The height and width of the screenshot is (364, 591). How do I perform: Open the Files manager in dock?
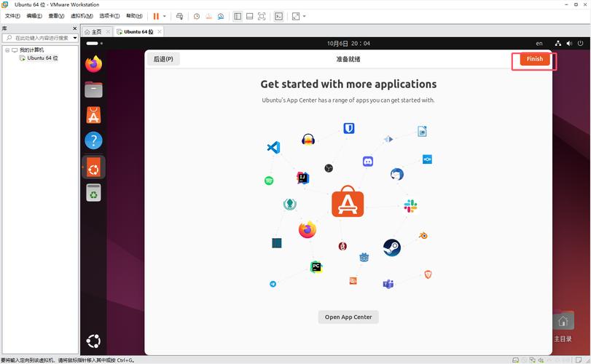pos(93,90)
